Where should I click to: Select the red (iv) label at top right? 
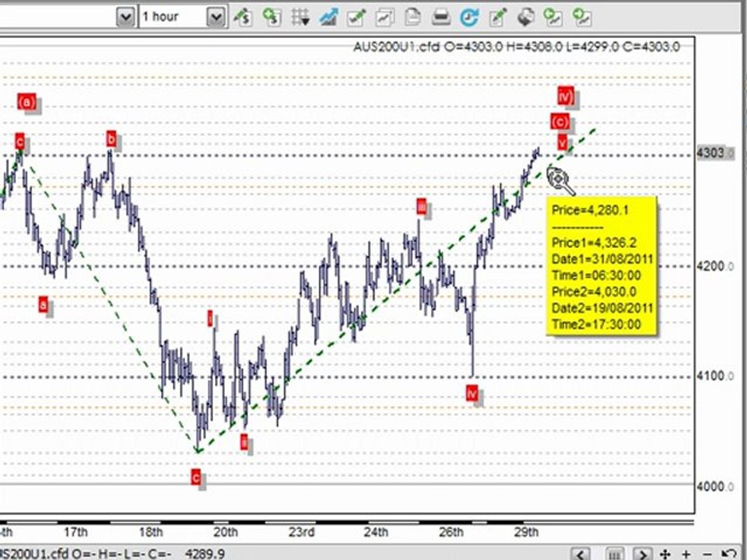pos(566,96)
